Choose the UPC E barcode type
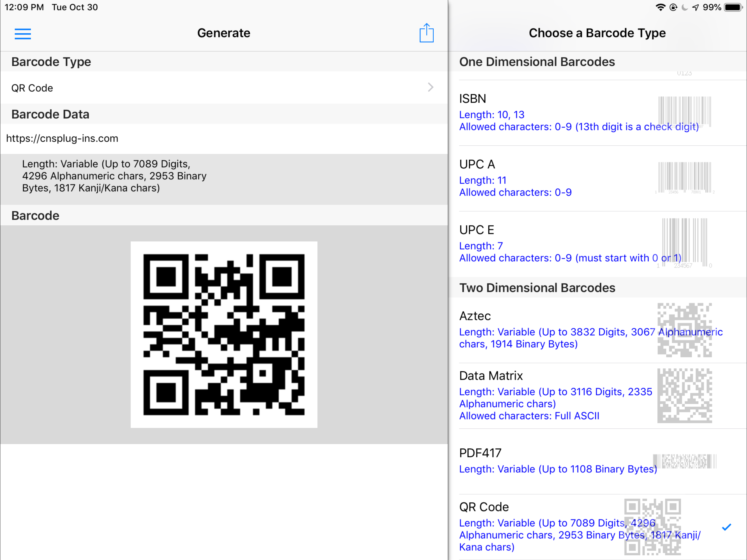Screen dimensions: 747x560 (x=597, y=244)
